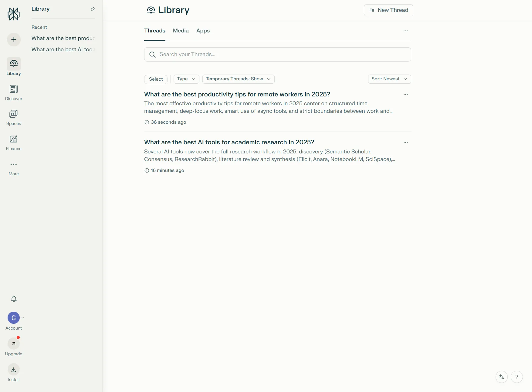Focus the Search your Threads field

277,55
